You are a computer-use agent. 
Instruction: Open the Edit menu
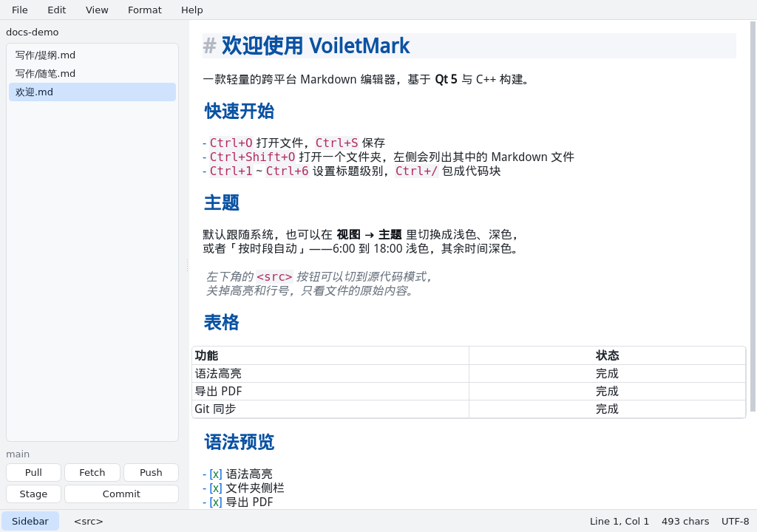[x=56, y=10]
